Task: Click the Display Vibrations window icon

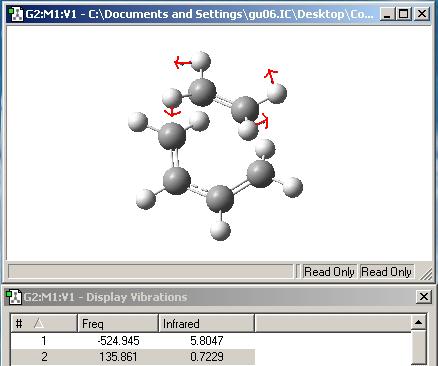Action: click(x=13, y=297)
